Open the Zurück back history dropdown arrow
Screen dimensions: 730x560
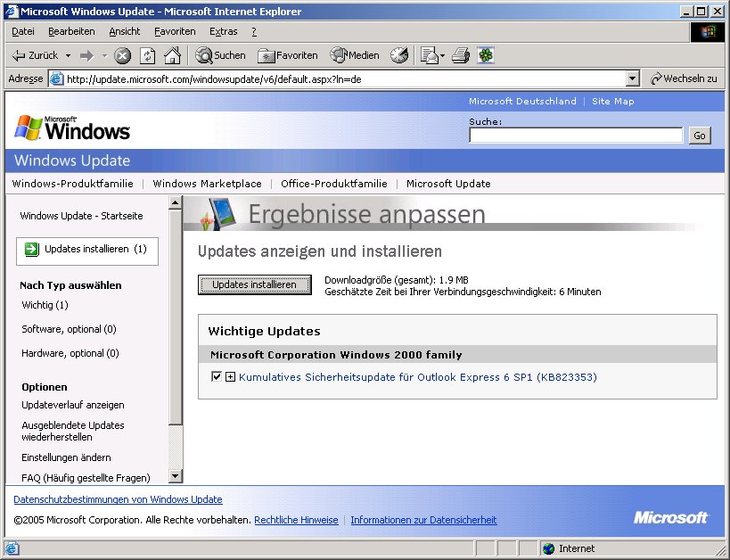coord(66,55)
